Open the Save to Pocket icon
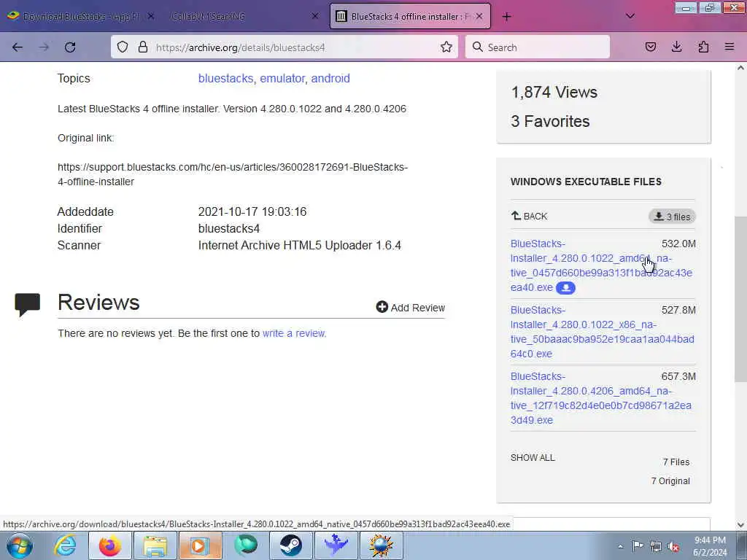The width and height of the screenshot is (747, 560). [x=650, y=47]
